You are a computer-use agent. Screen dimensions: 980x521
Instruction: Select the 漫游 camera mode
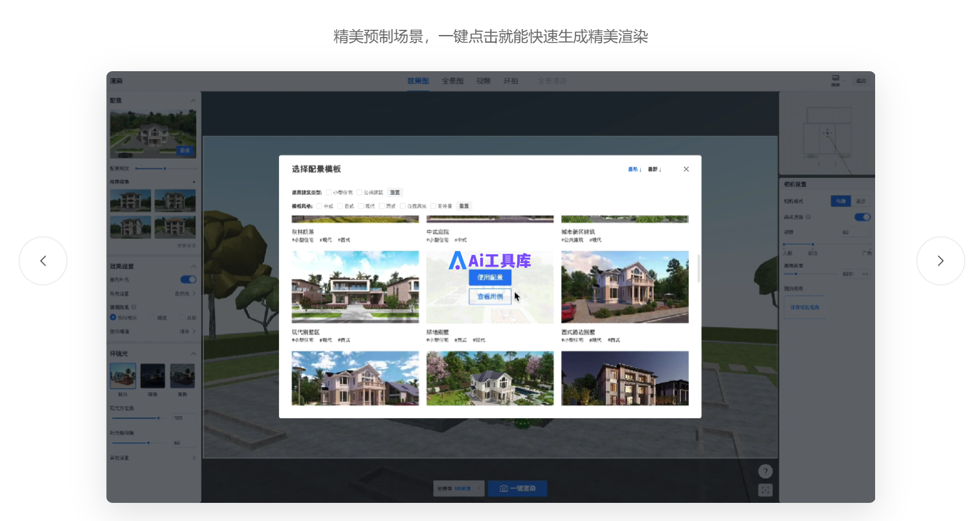coord(861,201)
